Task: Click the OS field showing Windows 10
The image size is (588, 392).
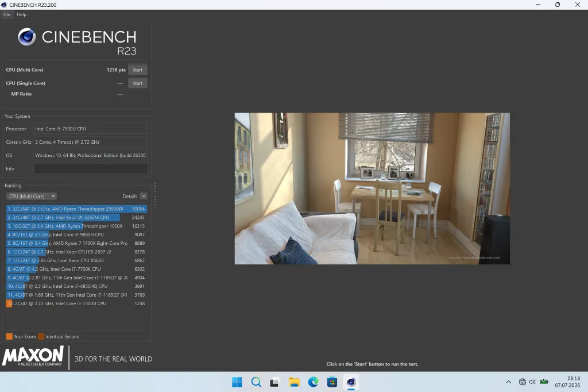Action: coord(90,155)
